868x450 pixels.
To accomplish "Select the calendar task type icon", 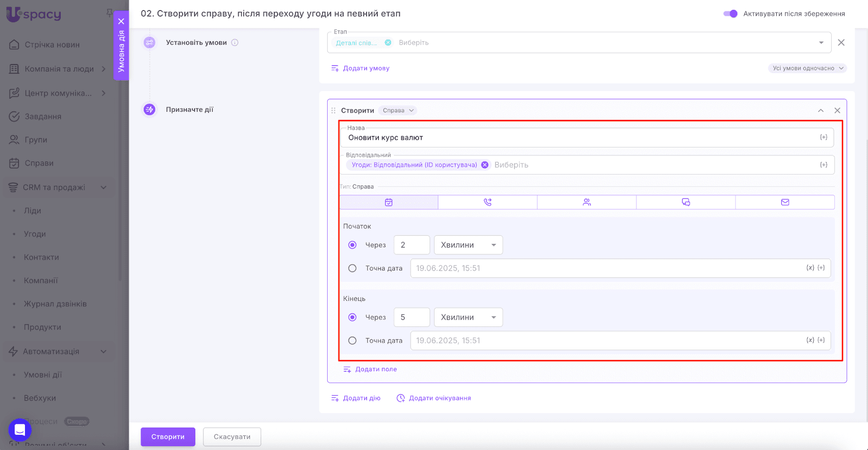I will 388,202.
